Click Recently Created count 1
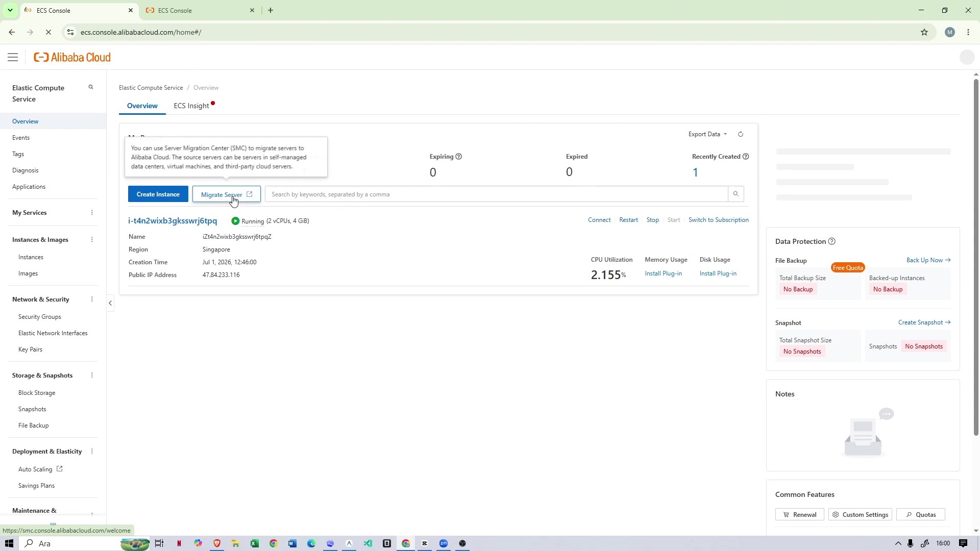 click(695, 172)
